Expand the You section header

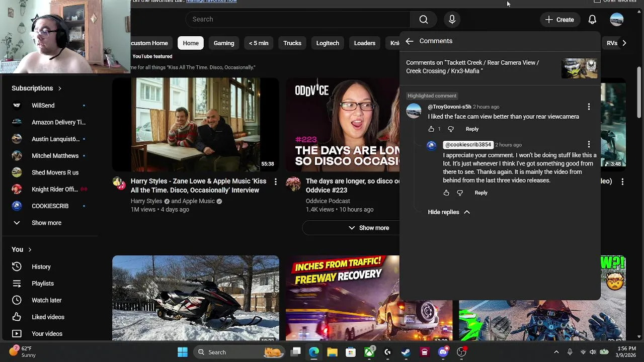[x=22, y=249]
